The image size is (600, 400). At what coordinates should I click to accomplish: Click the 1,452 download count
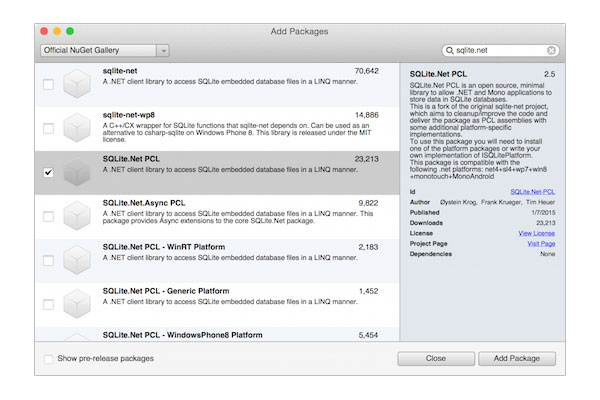click(x=368, y=291)
